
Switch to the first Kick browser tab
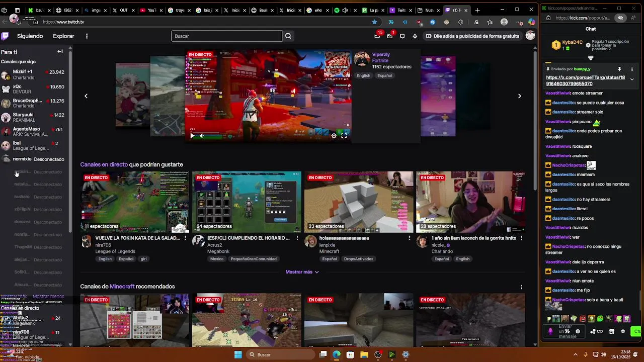coord(39,10)
